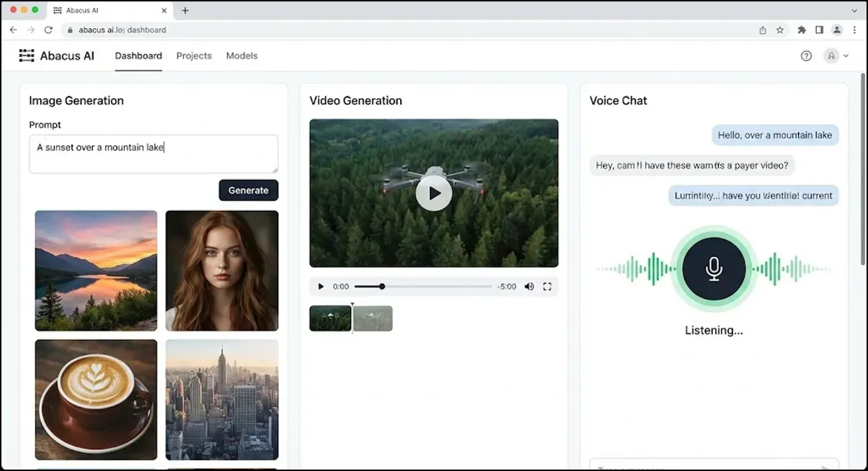Expand the account dropdown chevron
The image size is (868, 471).
pos(846,55)
